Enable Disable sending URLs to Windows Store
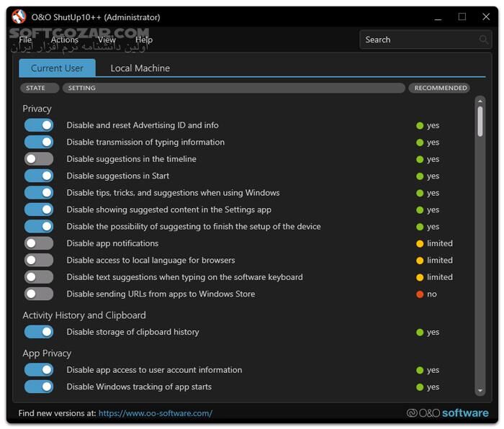 [x=39, y=294]
